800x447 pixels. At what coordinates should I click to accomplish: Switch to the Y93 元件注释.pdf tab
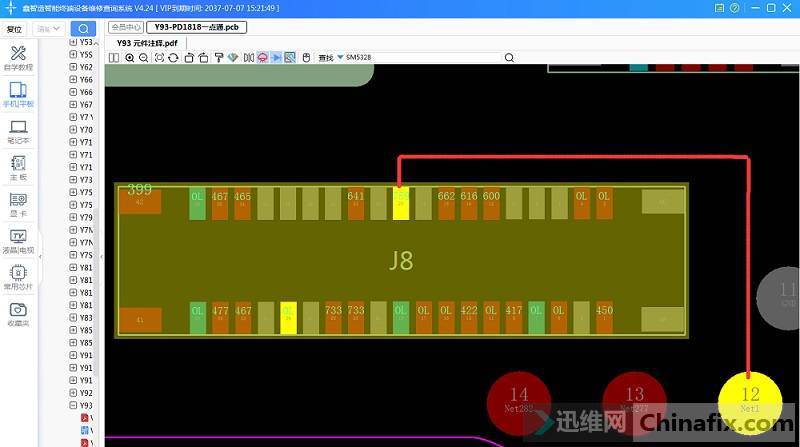[x=147, y=43]
